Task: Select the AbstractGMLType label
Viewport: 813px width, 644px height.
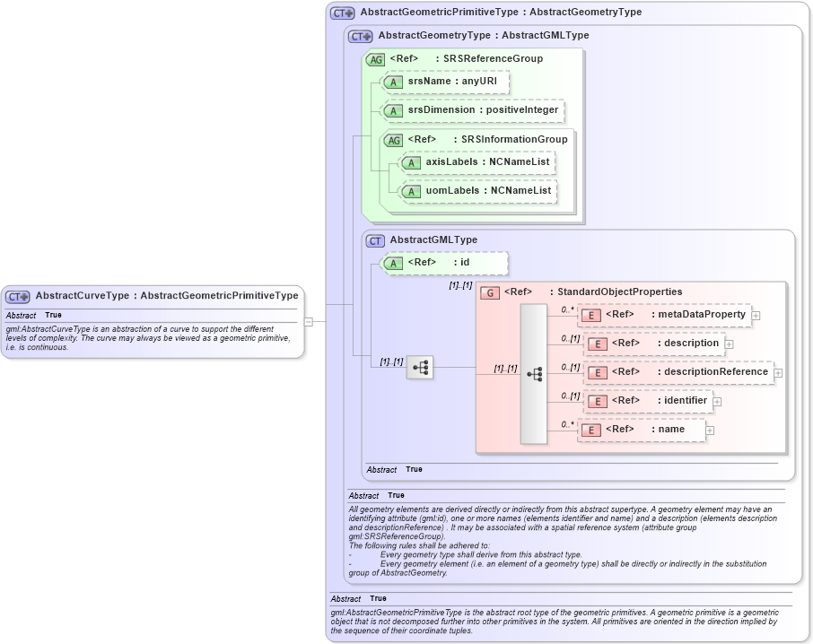Action: pos(433,239)
